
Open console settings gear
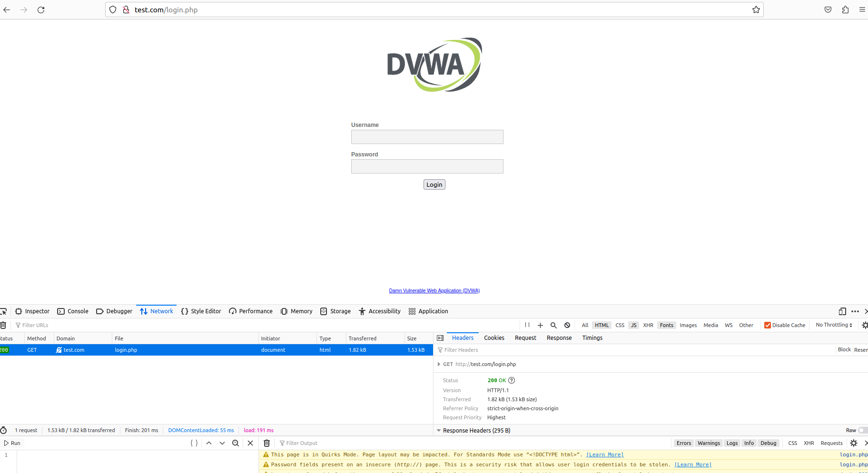(854, 443)
